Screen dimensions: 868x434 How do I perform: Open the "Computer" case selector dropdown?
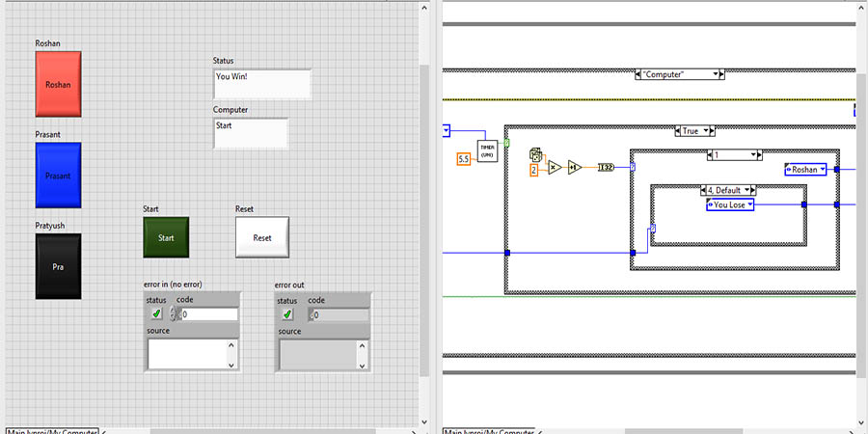(717, 74)
